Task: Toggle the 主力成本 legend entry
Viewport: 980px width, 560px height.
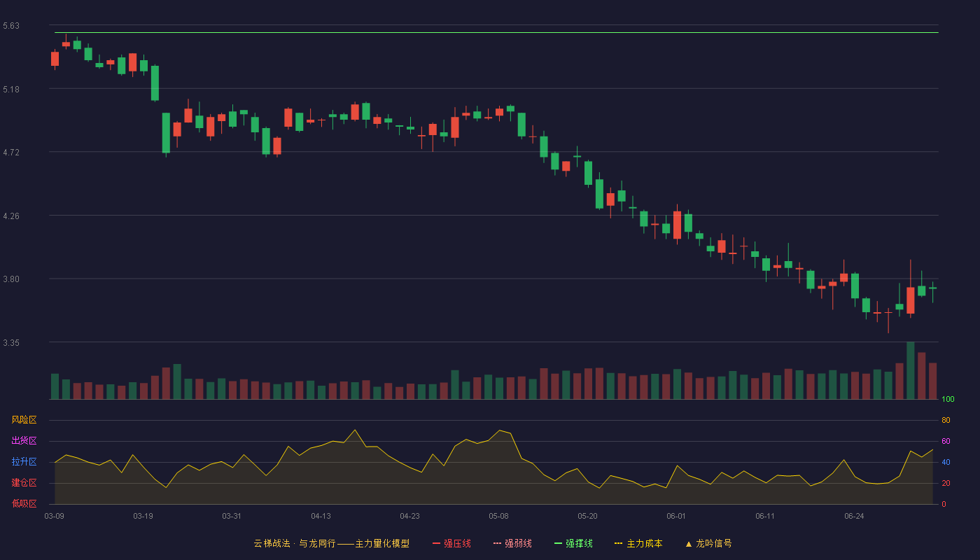Action: pos(638,543)
